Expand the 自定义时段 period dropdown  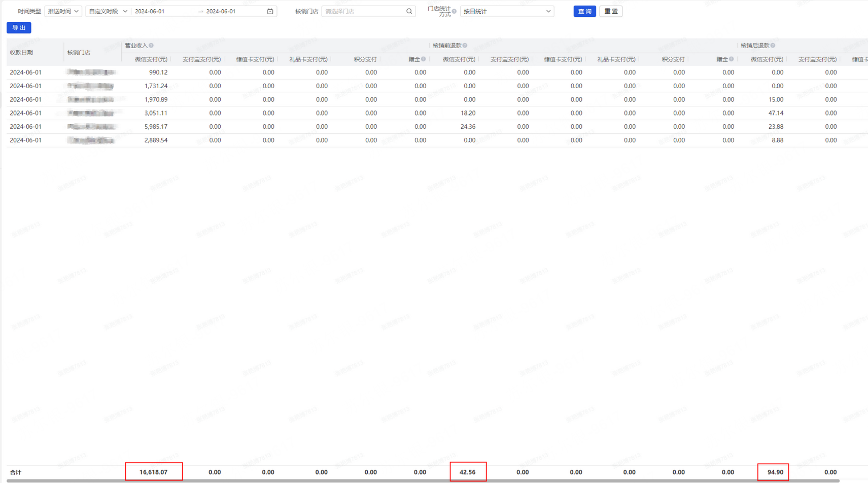(x=108, y=11)
